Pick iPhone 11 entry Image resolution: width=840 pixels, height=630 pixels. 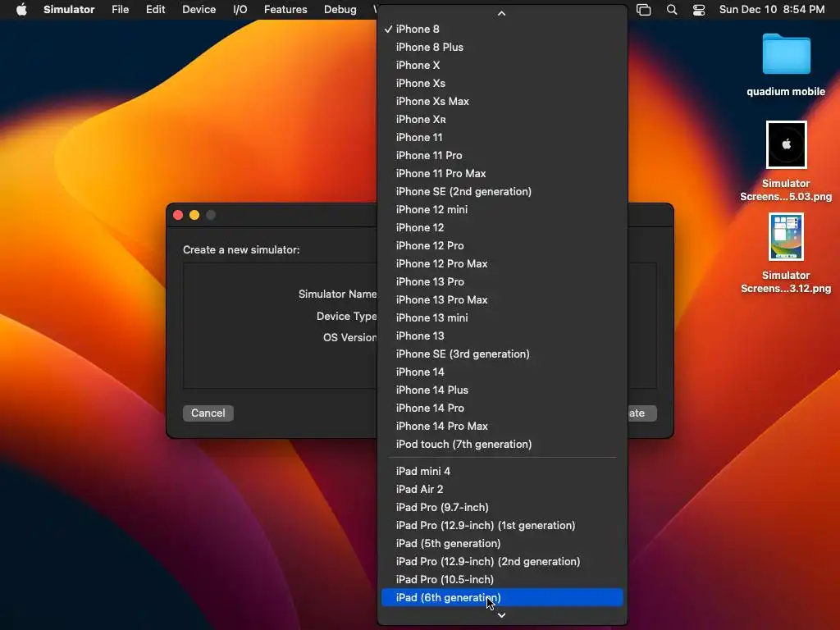coord(502,137)
